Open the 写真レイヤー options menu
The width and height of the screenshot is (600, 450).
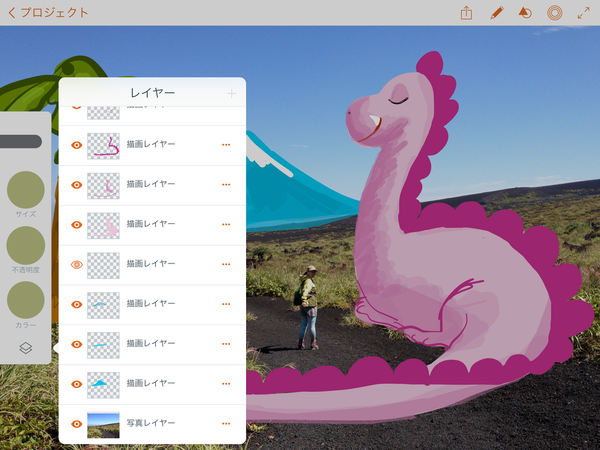coord(226,423)
